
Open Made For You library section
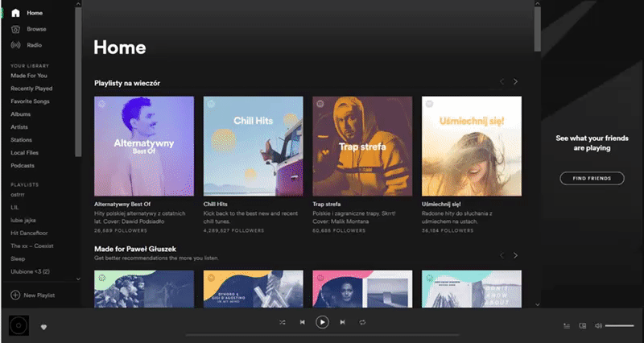pyautogui.click(x=29, y=76)
